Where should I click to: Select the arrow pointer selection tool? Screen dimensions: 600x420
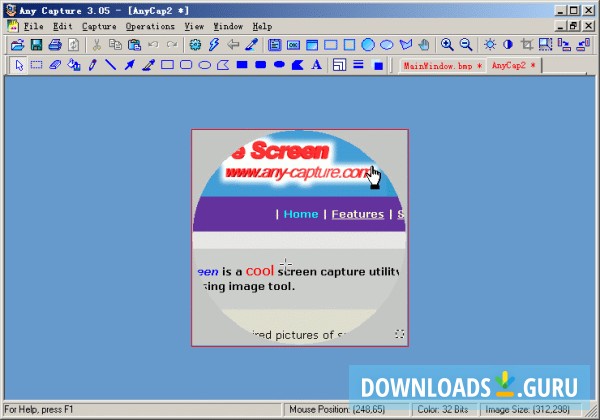[x=19, y=65]
